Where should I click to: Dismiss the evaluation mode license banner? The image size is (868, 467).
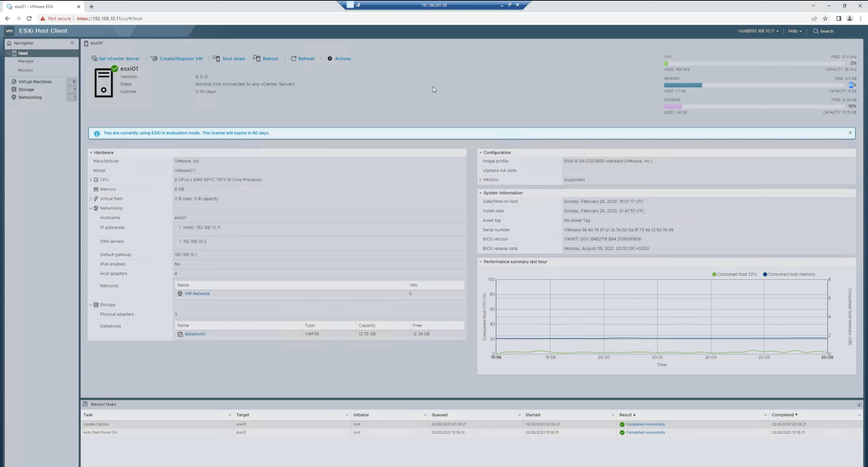850,133
